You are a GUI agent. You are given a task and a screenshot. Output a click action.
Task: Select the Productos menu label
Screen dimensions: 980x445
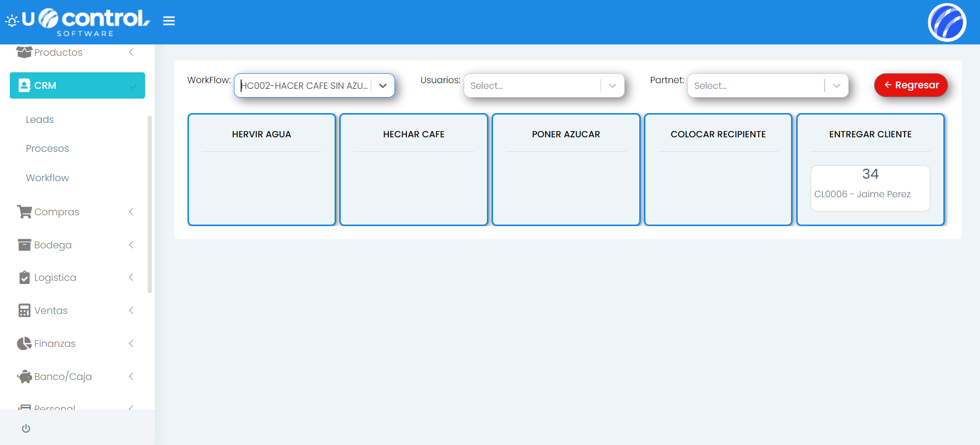(58, 52)
